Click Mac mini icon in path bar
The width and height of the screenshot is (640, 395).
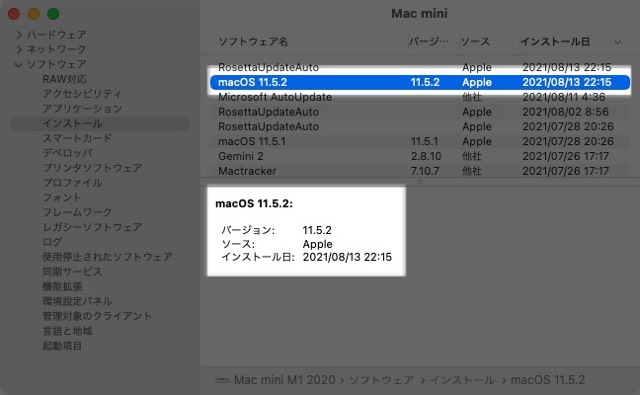tap(222, 380)
